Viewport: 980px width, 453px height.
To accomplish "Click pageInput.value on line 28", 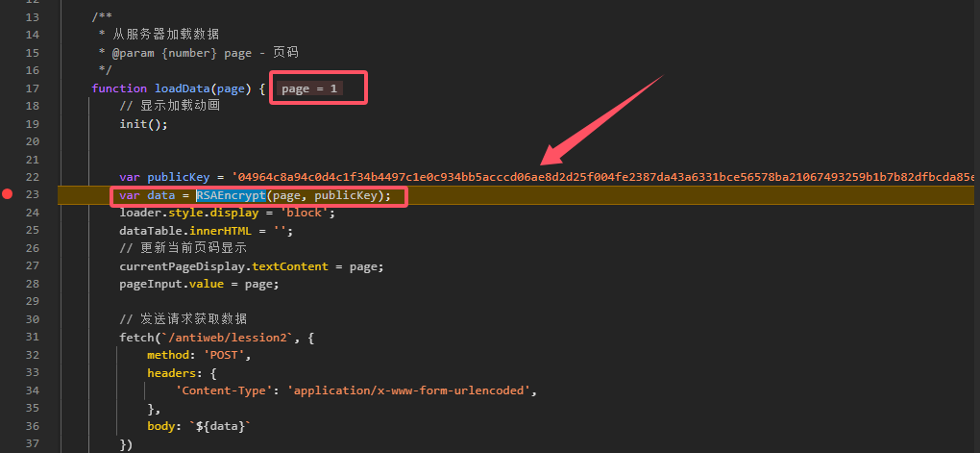I will click(x=164, y=284).
